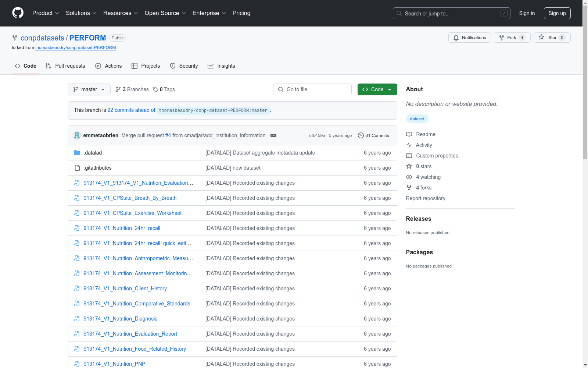
Task: Click the emmetaobrien author name
Action: pos(101,135)
